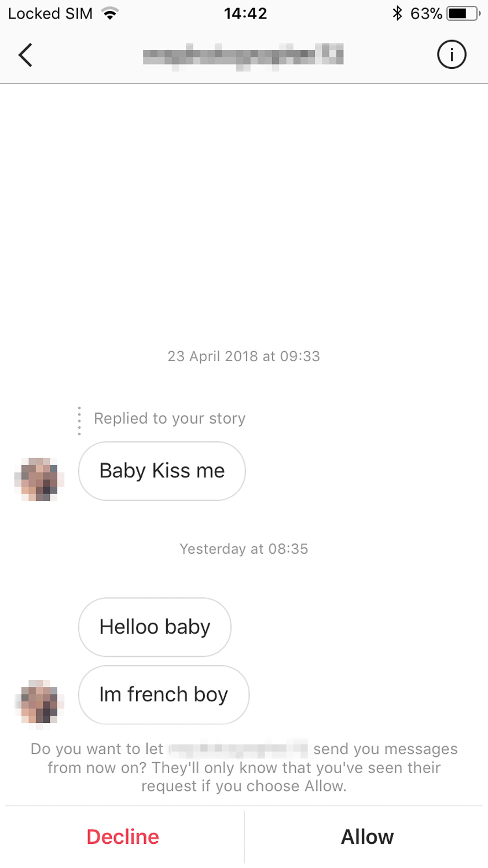This screenshot has width=488, height=868.
Task: Open conversation details via the info icon
Action: 451,55
